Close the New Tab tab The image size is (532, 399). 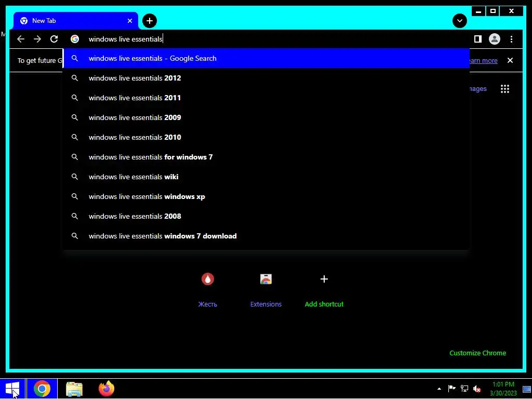tap(129, 21)
